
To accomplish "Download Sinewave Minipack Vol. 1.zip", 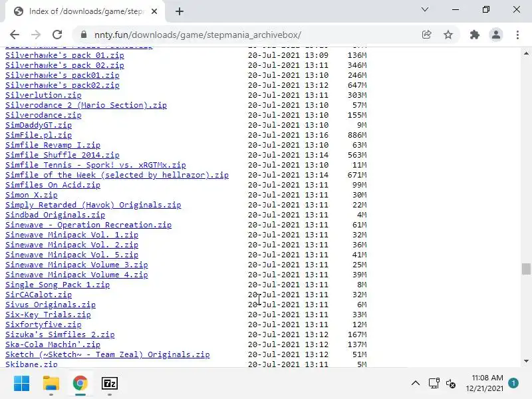I will [x=72, y=235].
